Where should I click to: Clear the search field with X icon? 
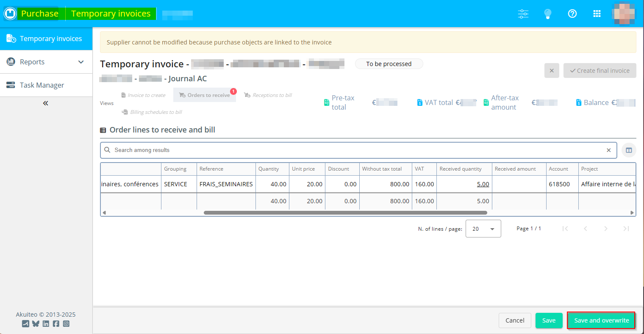[x=609, y=150]
